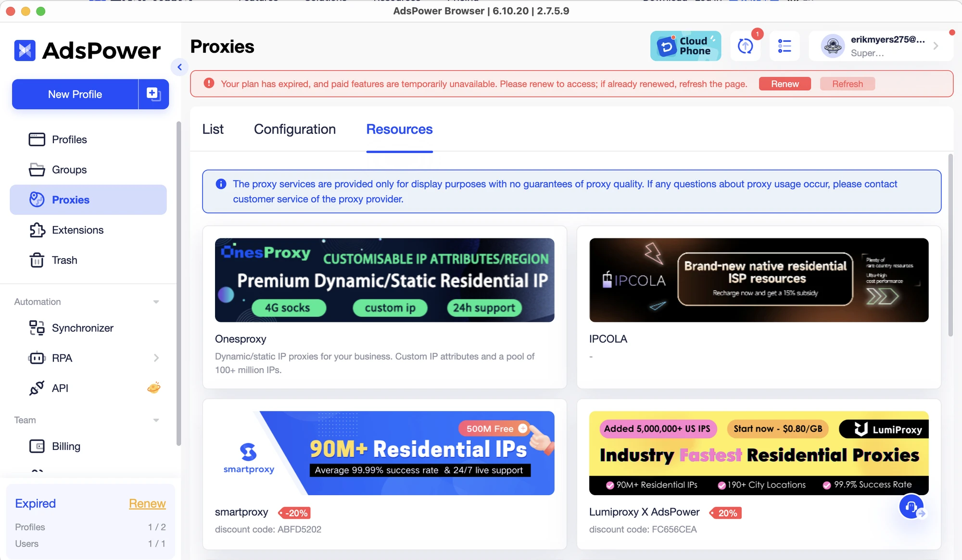Open the Trash bin icon

coord(37,260)
